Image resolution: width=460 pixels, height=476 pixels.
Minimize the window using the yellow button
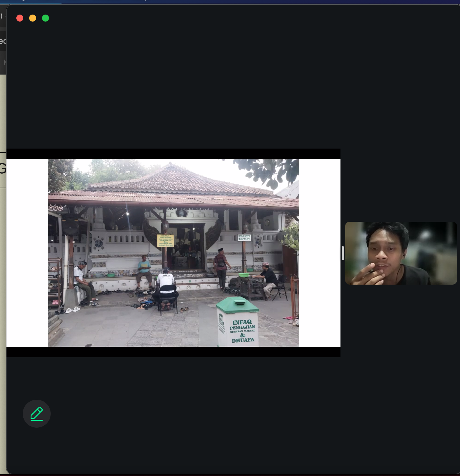(33, 18)
